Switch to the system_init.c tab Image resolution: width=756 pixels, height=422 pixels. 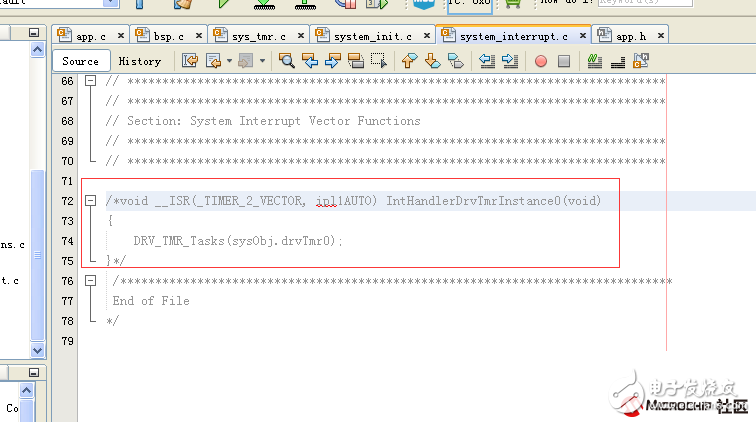(x=372, y=36)
